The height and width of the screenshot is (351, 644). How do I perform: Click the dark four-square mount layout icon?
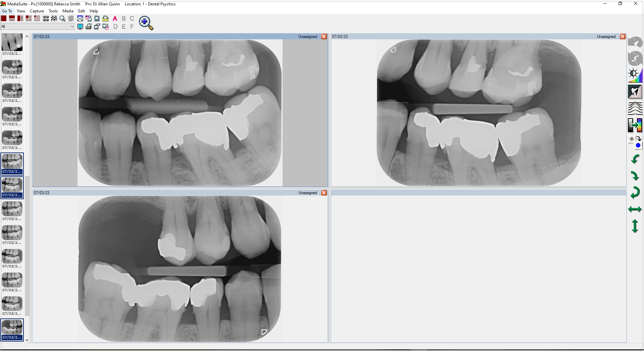pyautogui.click(x=46, y=18)
